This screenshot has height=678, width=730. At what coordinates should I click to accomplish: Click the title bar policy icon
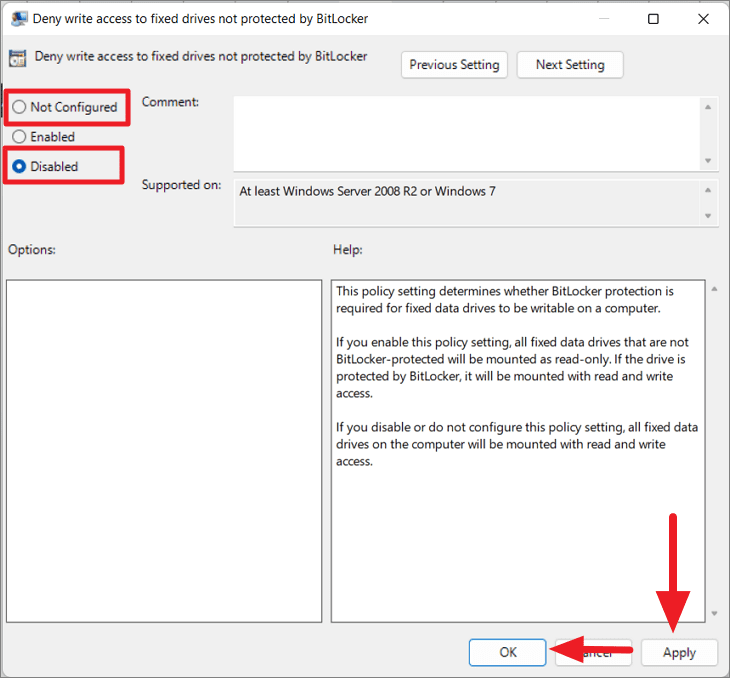pos(19,19)
